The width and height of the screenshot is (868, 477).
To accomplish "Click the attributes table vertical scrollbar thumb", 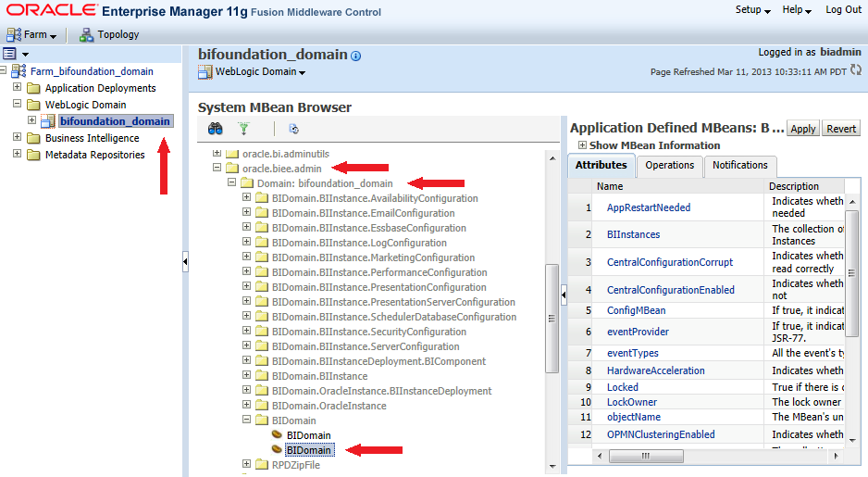I will 851,273.
